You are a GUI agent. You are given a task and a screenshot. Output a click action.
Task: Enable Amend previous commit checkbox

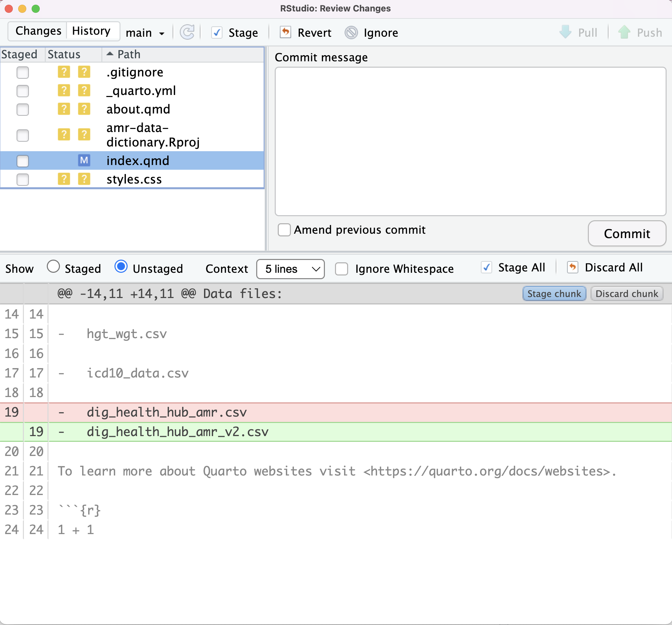284,230
